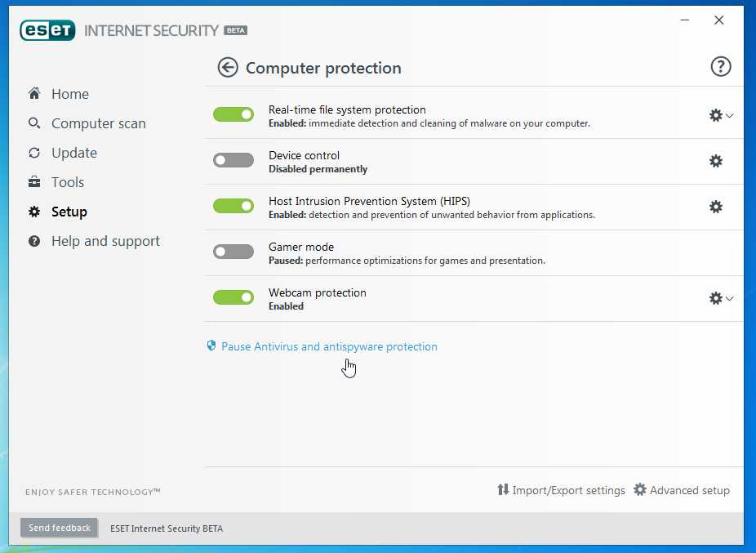Open help via the question mark icon
The width and height of the screenshot is (756, 553).
tap(721, 67)
